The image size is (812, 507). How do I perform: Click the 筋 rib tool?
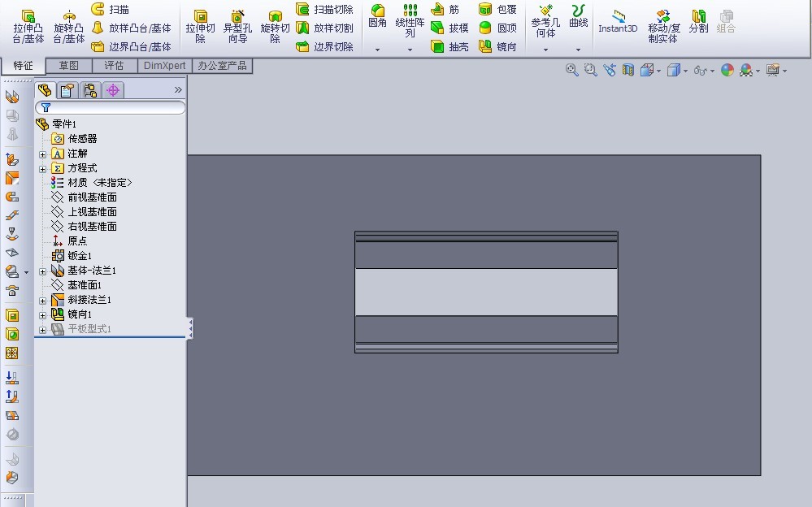pyautogui.click(x=445, y=9)
